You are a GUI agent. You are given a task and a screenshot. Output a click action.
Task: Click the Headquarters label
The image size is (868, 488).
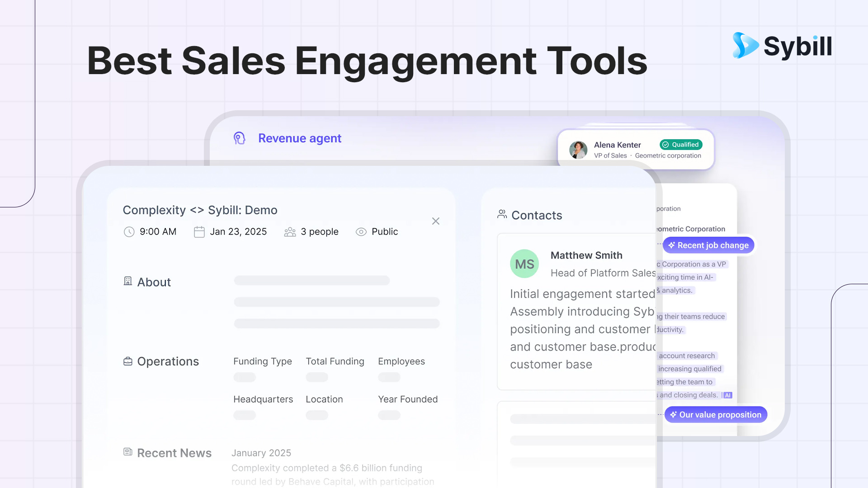tap(263, 399)
